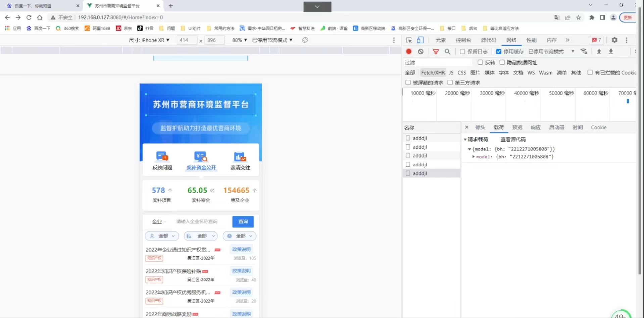Click 查看源代码 link in payload

tap(513, 139)
